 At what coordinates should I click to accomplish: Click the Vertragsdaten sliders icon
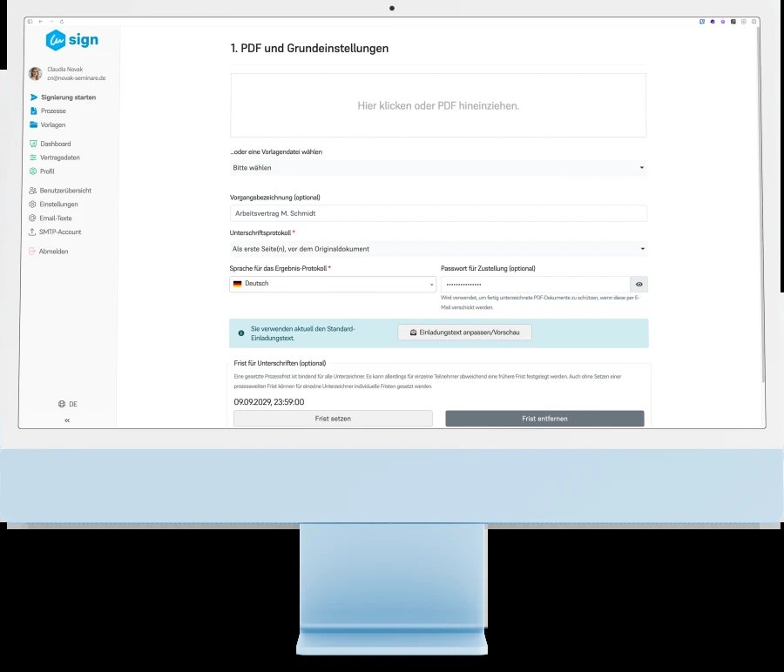33,158
